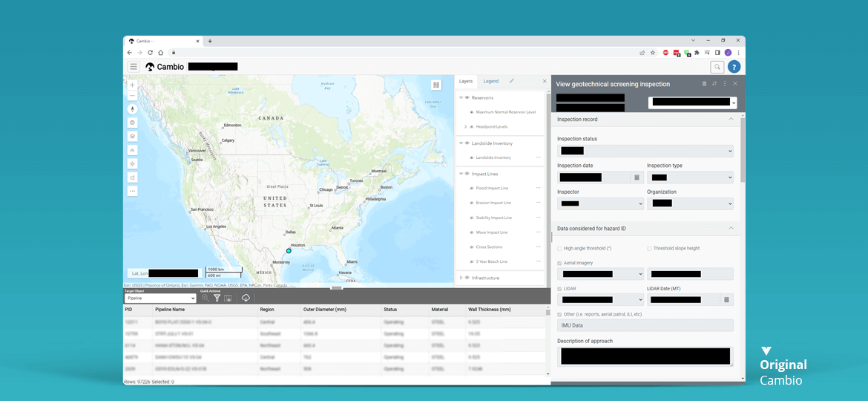Select the Layers tab
868x401 pixels.
point(466,81)
